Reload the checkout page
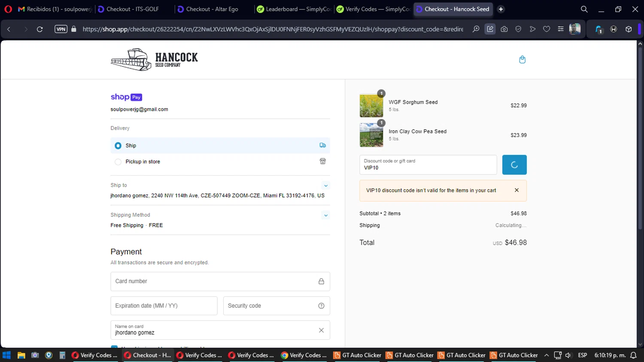The image size is (644, 362). tap(39, 29)
